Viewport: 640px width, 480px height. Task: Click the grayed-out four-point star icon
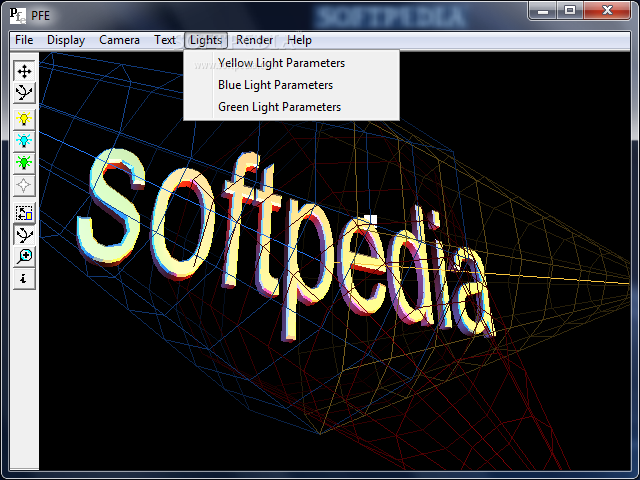(24, 185)
